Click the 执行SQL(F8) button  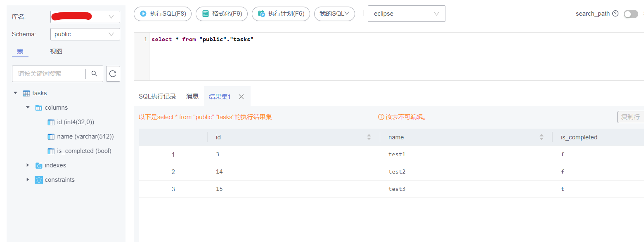163,14
